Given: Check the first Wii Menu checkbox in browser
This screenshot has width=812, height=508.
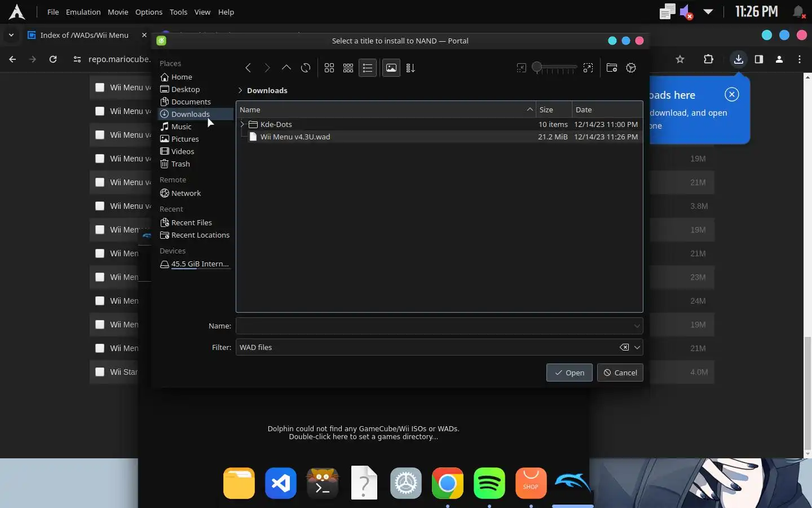Looking at the screenshot, I should (x=100, y=87).
